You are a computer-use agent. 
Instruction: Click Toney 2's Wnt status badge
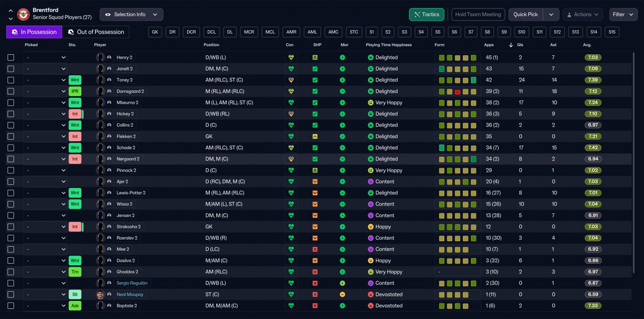75,80
